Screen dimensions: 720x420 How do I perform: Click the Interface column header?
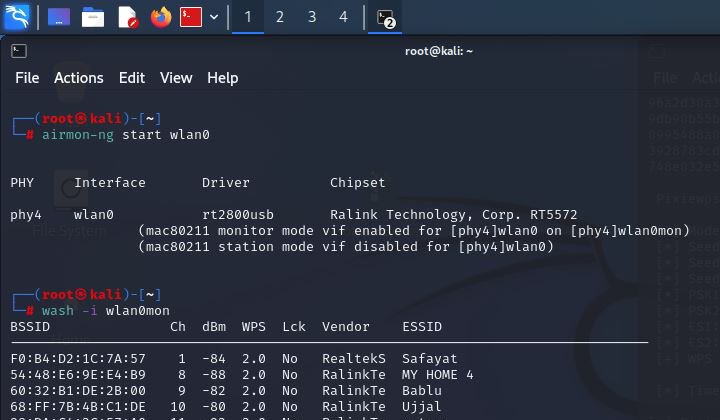tap(110, 183)
